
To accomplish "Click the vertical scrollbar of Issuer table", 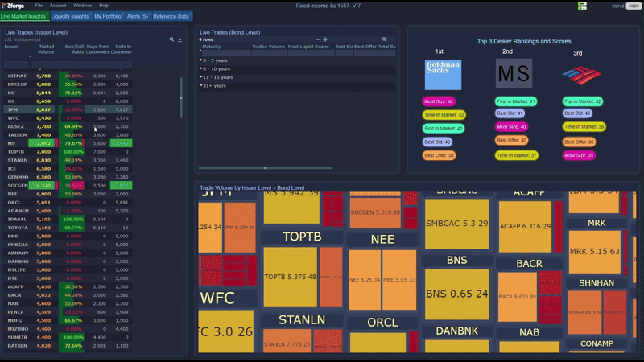I will 181,97.
